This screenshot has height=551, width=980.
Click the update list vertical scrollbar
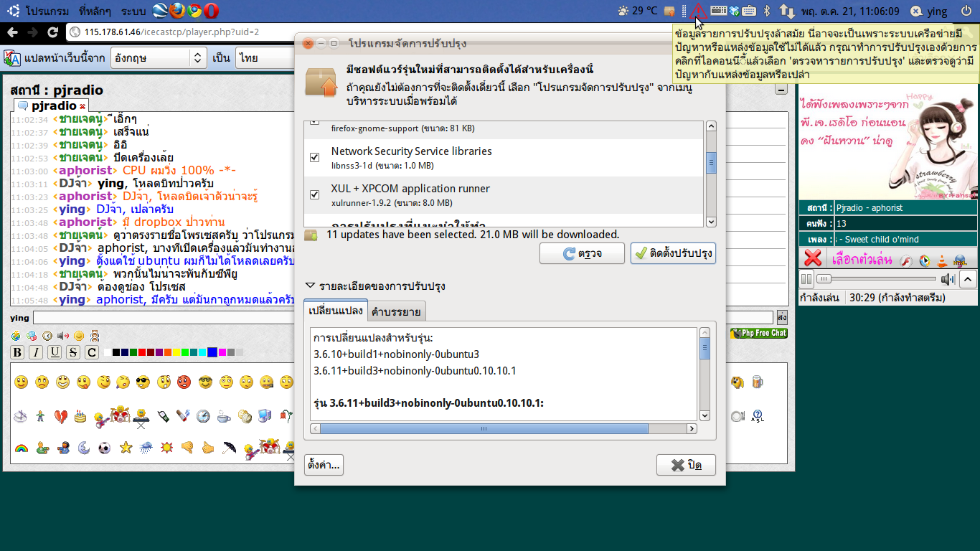point(711,174)
